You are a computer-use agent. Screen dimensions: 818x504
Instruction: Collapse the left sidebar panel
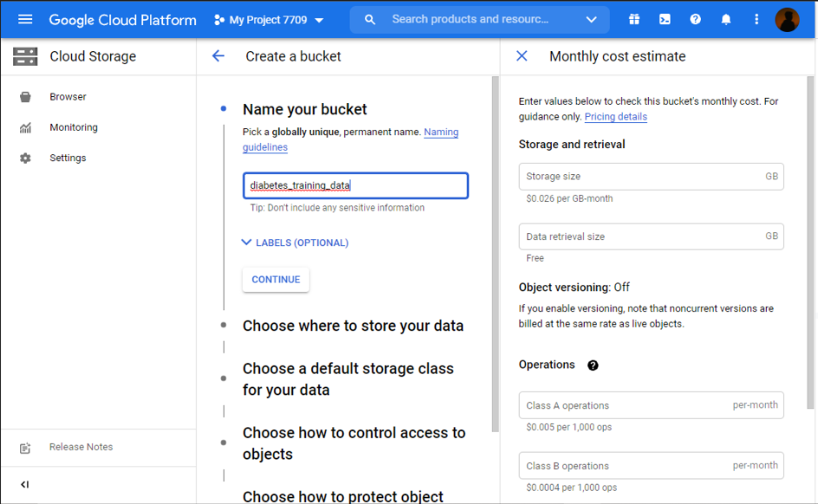(24, 485)
